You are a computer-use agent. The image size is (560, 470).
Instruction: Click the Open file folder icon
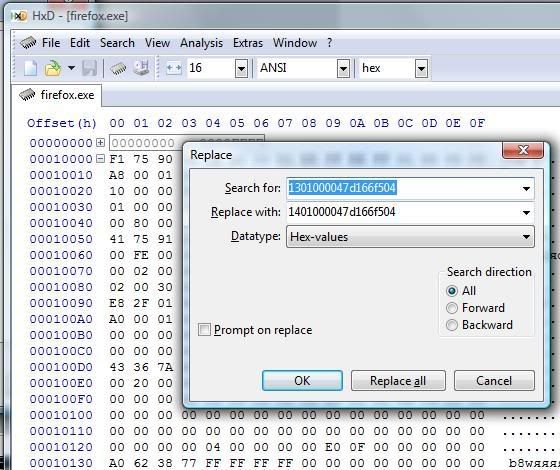(x=52, y=68)
